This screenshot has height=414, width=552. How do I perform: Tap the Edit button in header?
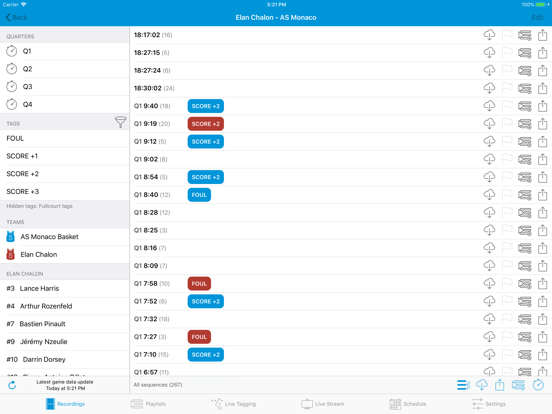[537, 17]
